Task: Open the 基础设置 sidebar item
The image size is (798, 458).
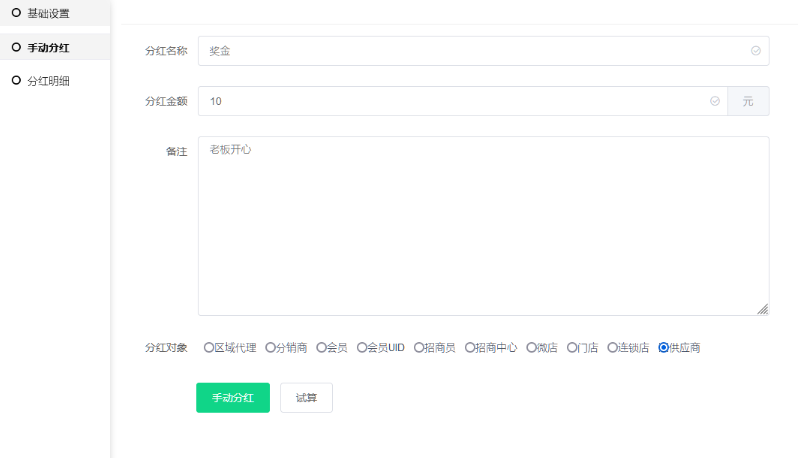Action: 55,13
